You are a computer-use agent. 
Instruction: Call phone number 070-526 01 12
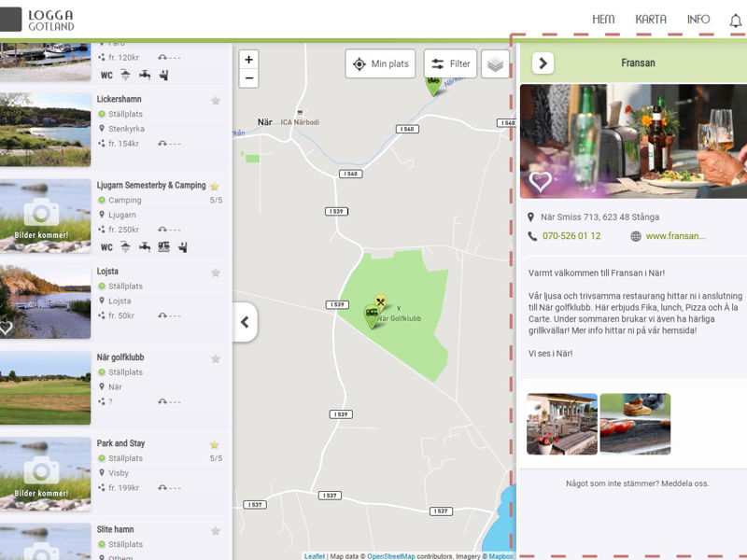(x=571, y=236)
